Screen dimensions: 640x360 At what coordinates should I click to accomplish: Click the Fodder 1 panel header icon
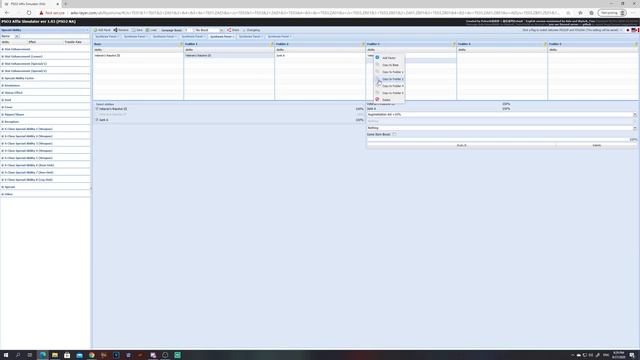[272, 44]
